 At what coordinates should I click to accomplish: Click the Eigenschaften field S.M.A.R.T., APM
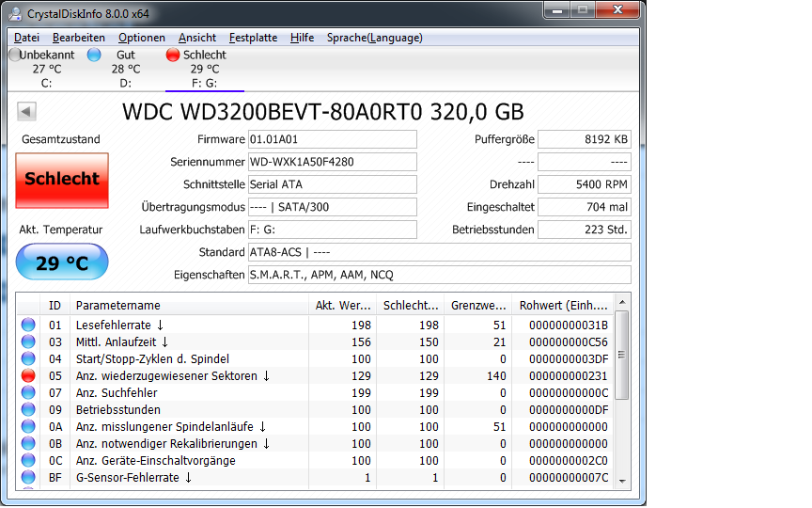tap(440, 275)
